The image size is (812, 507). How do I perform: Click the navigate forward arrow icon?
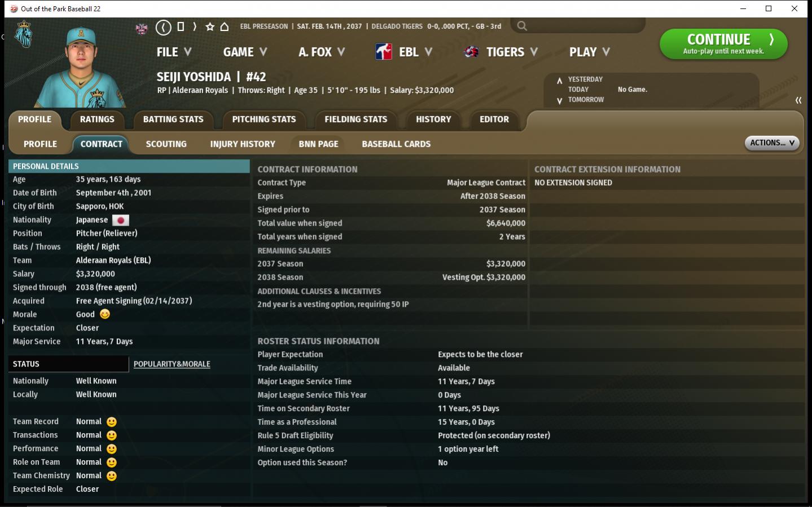tap(195, 27)
